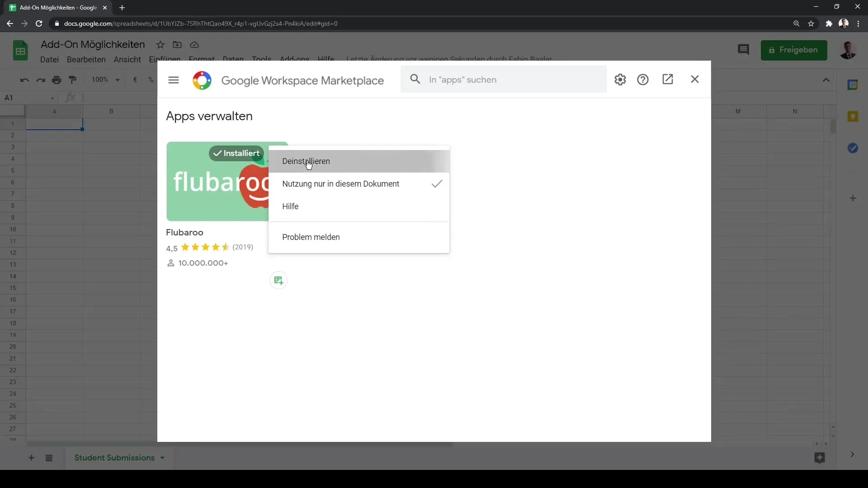The image size is (868, 488).
Task: Open the Calendar side panel icon
Action: [853, 84]
